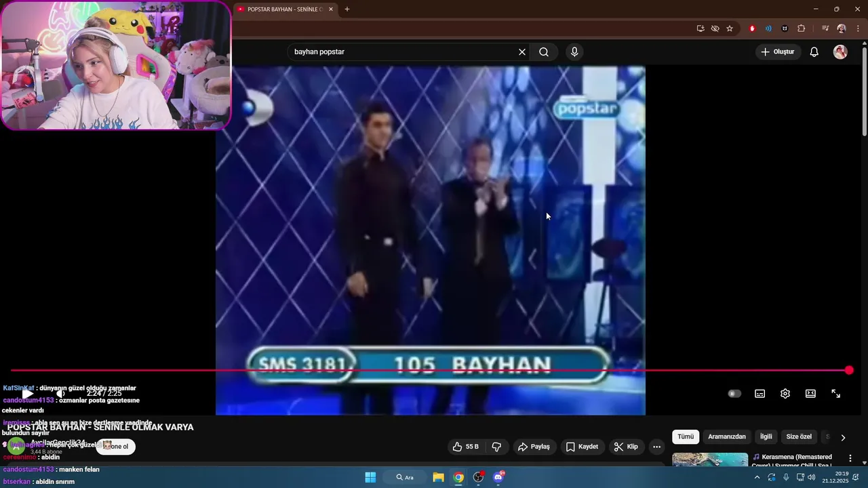The image size is (868, 488).
Task: Switch to theater mode view
Action: click(810, 394)
